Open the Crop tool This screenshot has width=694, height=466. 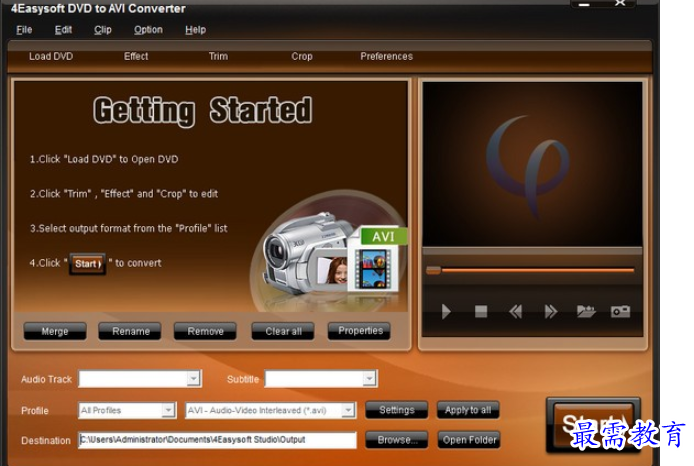coord(302,57)
